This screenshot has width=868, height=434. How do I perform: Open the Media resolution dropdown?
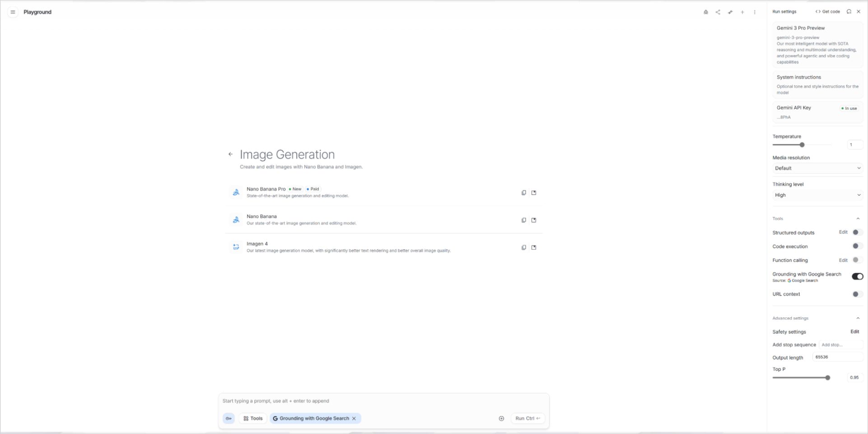pyautogui.click(x=817, y=168)
